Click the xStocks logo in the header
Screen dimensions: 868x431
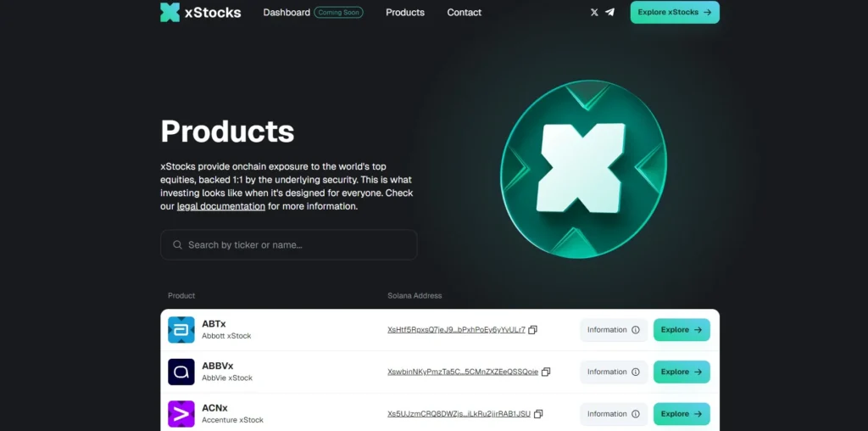(200, 12)
